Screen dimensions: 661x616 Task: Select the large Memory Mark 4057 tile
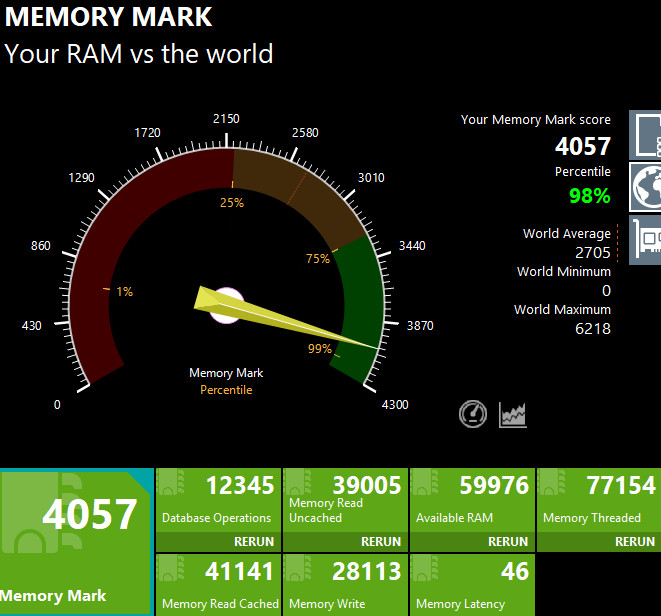[76, 542]
